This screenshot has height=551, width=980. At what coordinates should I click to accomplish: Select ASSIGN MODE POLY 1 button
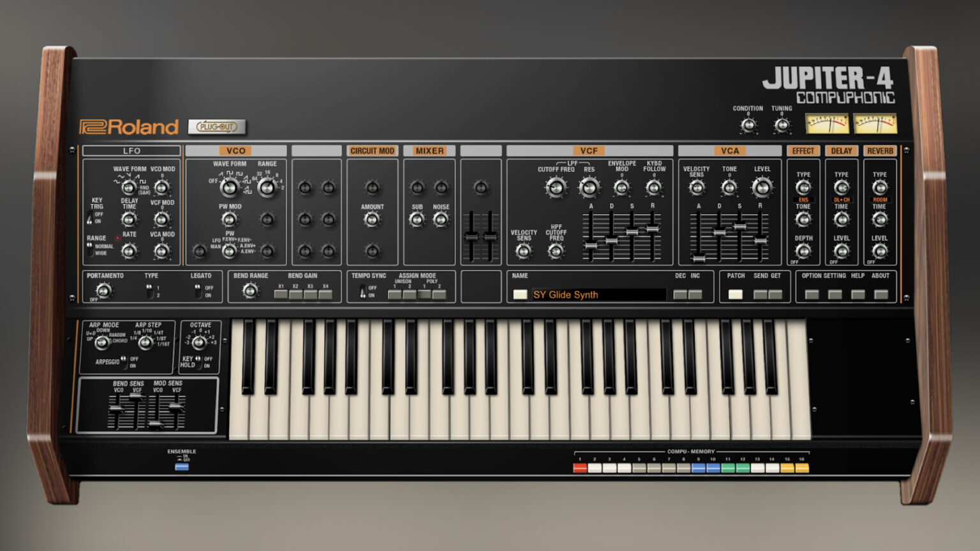click(x=424, y=295)
